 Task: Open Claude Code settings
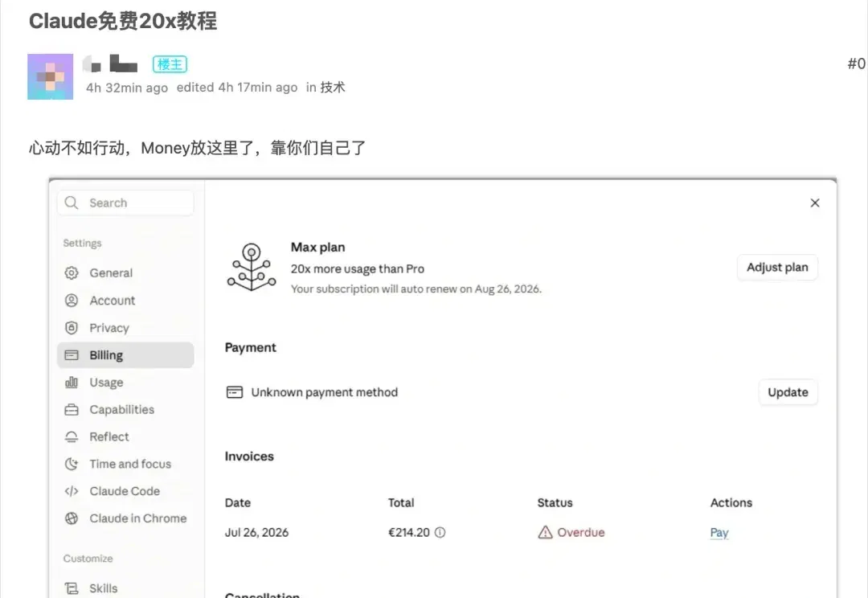[125, 491]
